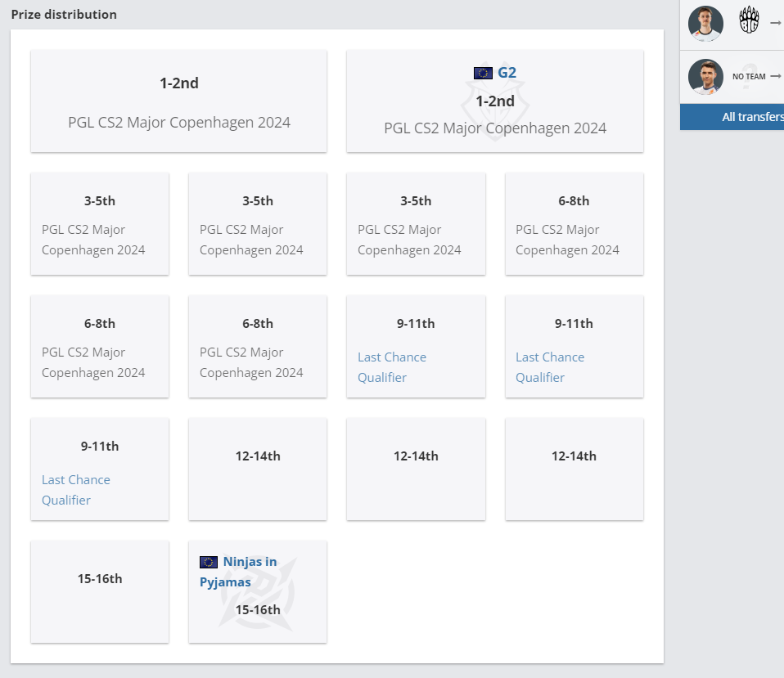Click PGL CS2 Major Copenhagen 2024 under G2
Image resolution: width=784 pixels, height=678 pixels.
coord(495,128)
